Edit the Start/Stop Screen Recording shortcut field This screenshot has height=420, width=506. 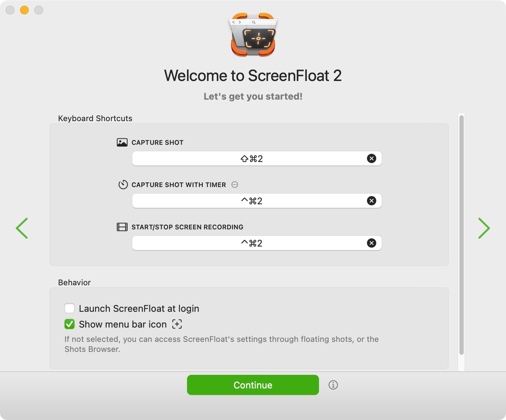[257, 243]
